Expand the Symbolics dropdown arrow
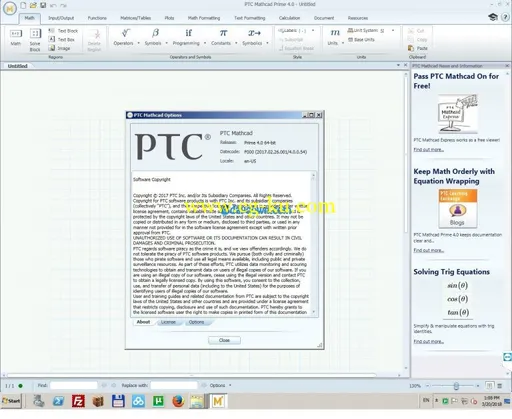Screen dimensions: 512x419 pyautogui.click(x=267, y=43)
